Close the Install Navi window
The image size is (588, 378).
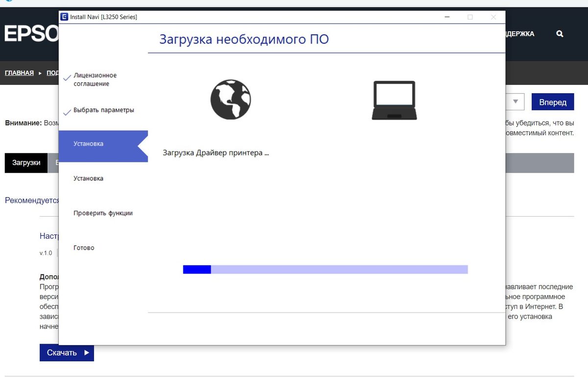click(x=493, y=17)
